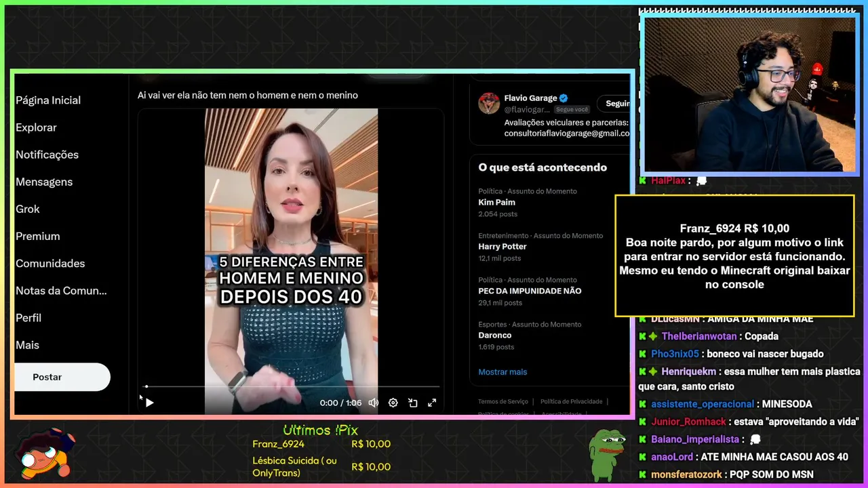Click tweet text 'Ai vai ver ela não tem'
The width and height of the screenshot is (868, 488).
coord(248,95)
